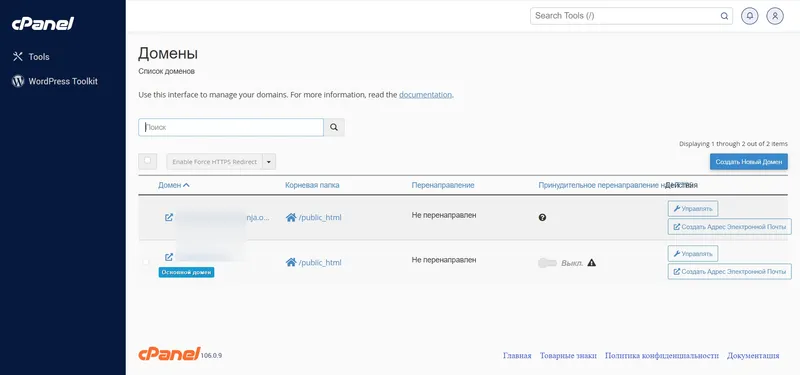Click the magnifier button next to Поиск field
Image resolution: width=800 pixels, height=375 pixels.
pos(334,128)
